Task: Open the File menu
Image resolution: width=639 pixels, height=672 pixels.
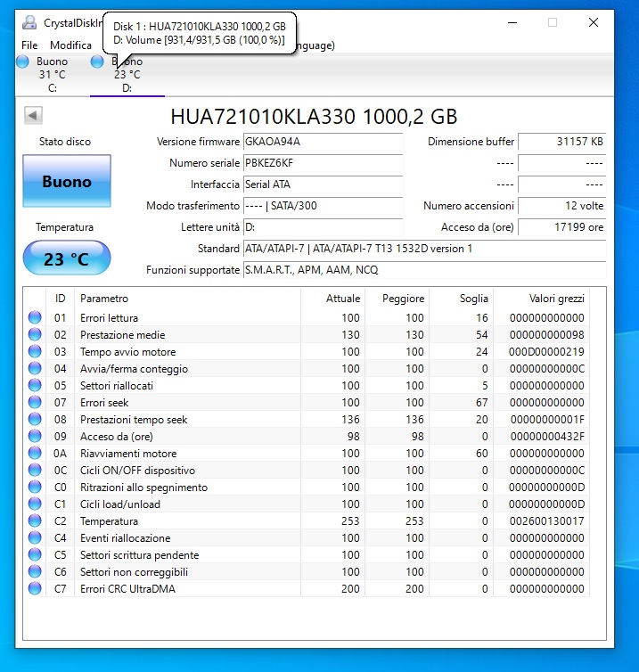Action: click(x=29, y=45)
